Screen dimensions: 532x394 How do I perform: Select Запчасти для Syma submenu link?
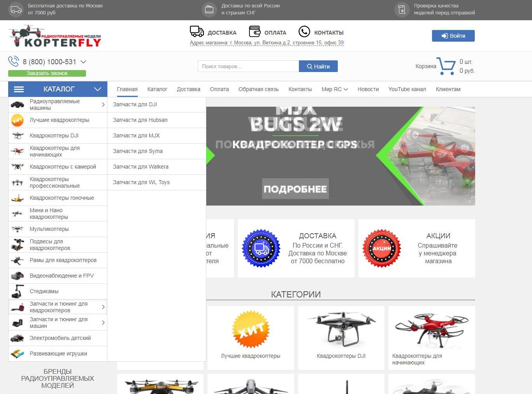pyautogui.click(x=138, y=151)
